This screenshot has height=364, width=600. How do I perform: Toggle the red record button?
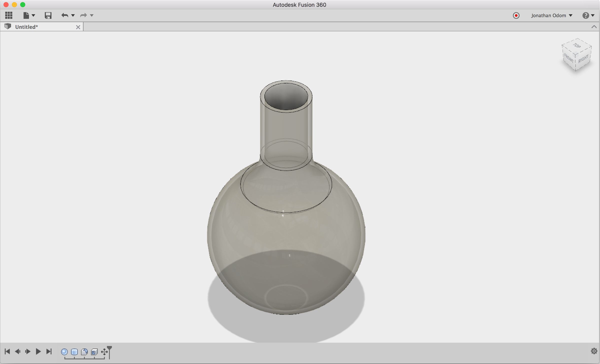516,15
